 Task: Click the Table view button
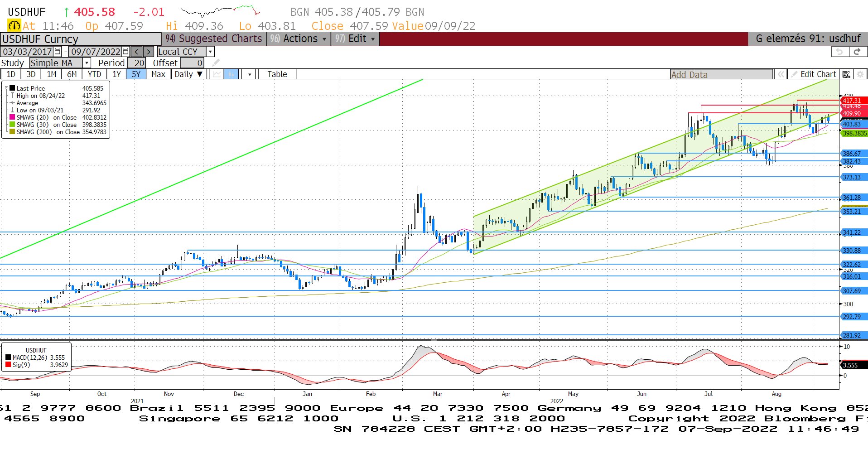coord(277,74)
